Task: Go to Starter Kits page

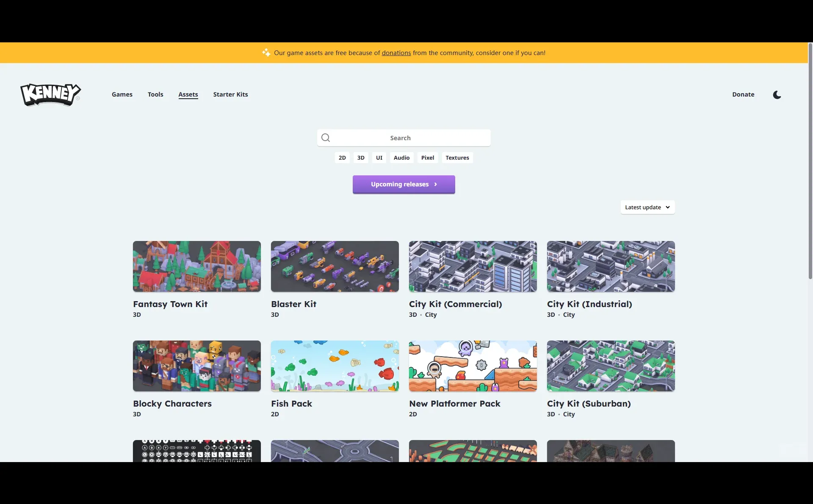Action: [230, 94]
